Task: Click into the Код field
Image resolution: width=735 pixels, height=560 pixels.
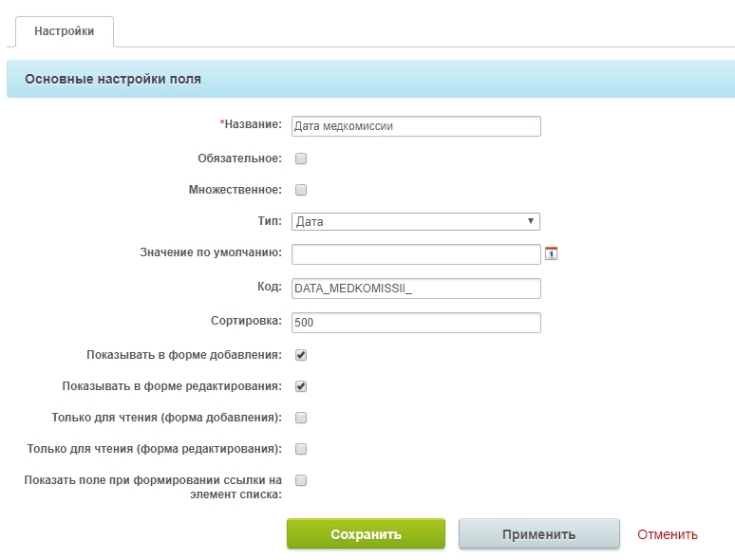Action: pos(416,289)
